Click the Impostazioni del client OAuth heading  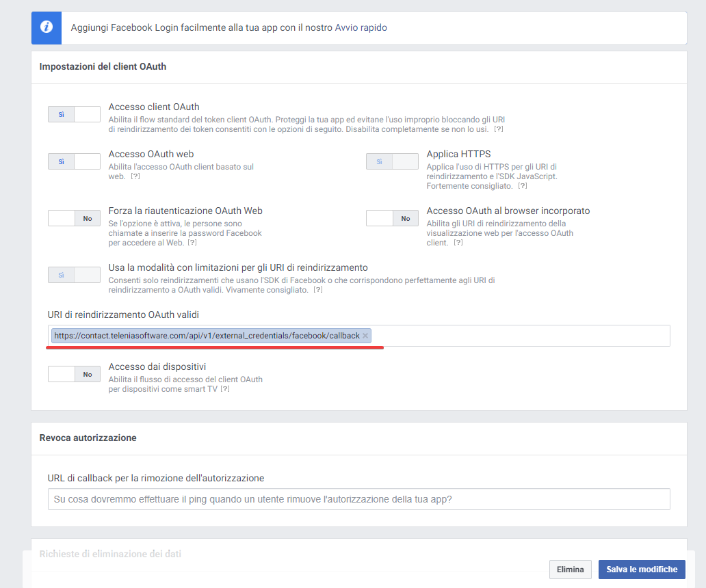click(103, 66)
